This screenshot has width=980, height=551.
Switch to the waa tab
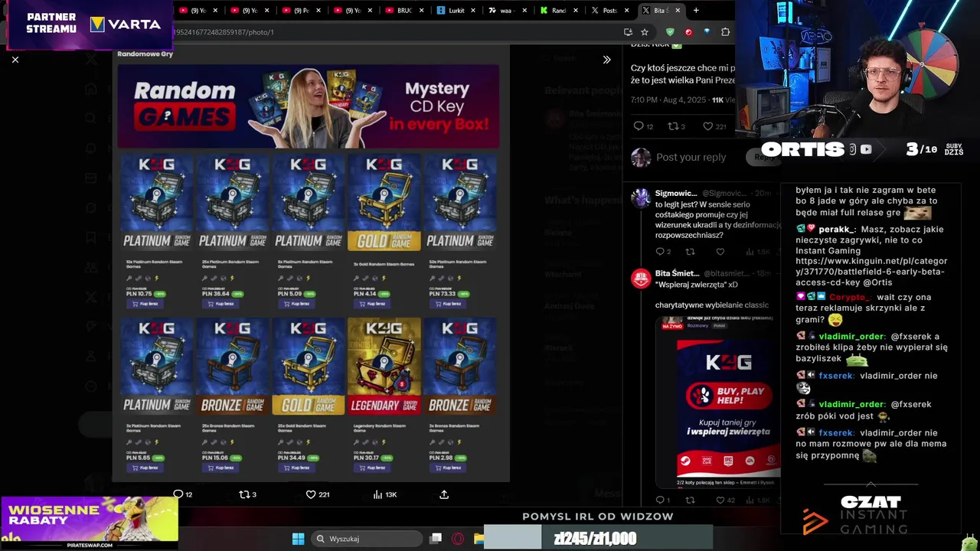[x=507, y=11]
